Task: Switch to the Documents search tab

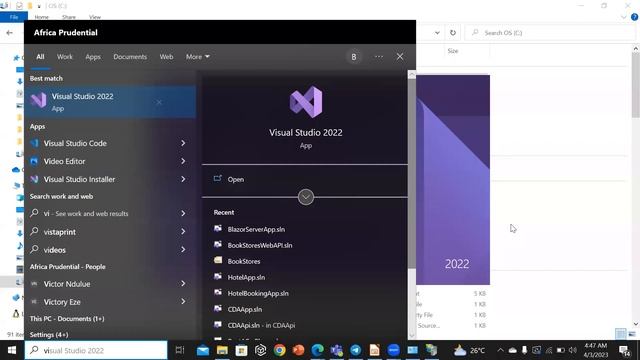Action: (130, 57)
